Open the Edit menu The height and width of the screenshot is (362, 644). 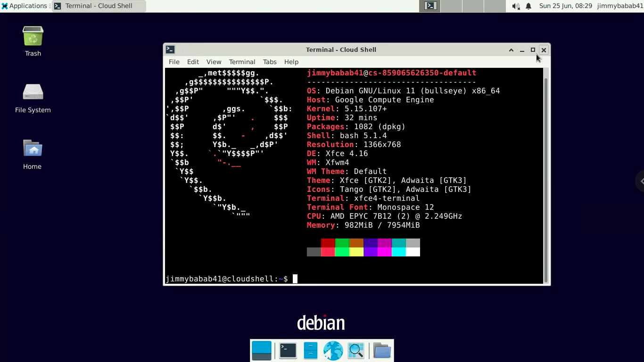[x=193, y=62]
